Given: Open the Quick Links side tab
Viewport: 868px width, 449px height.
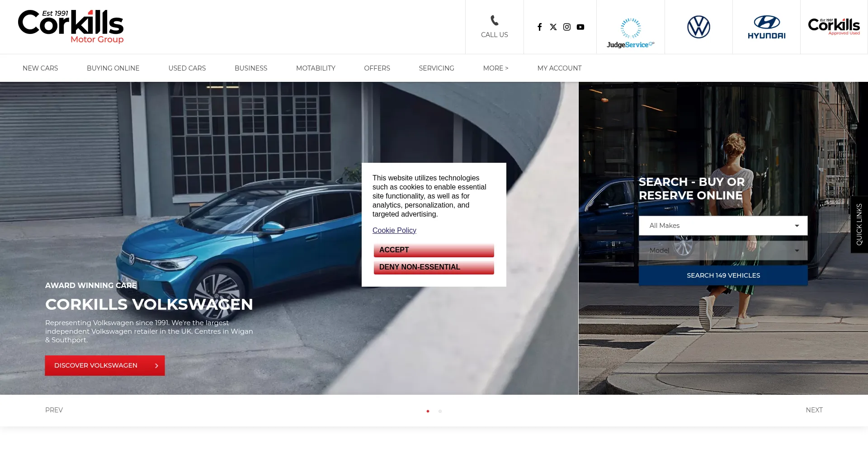Looking at the screenshot, I should tap(859, 224).
